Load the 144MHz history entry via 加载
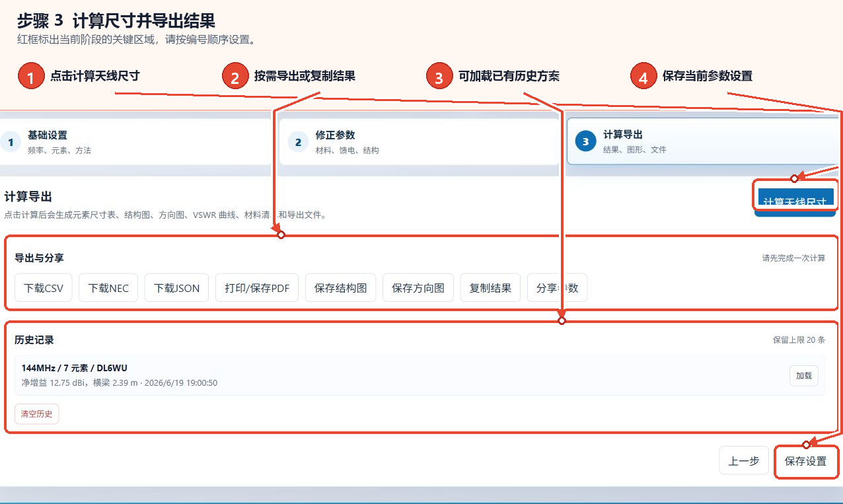Image resolution: width=843 pixels, height=504 pixels. click(804, 376)
